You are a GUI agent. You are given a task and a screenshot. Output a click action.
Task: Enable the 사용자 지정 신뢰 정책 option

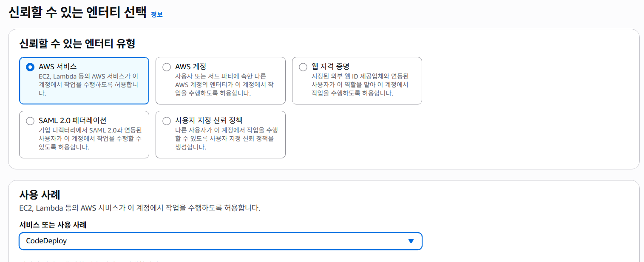(167, 121)
